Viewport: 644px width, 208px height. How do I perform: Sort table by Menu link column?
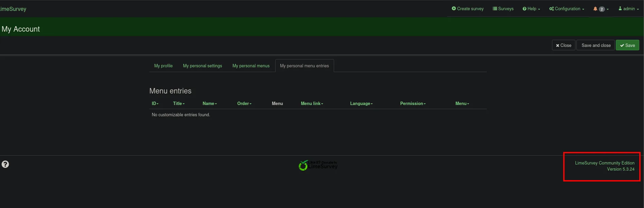pyautogui.click(x=312, y=104)
